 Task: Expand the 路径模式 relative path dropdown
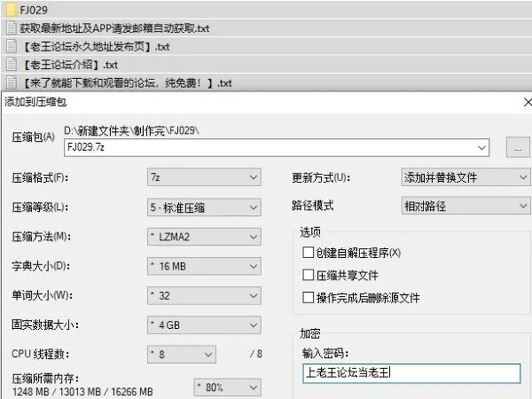coord(465,206)
